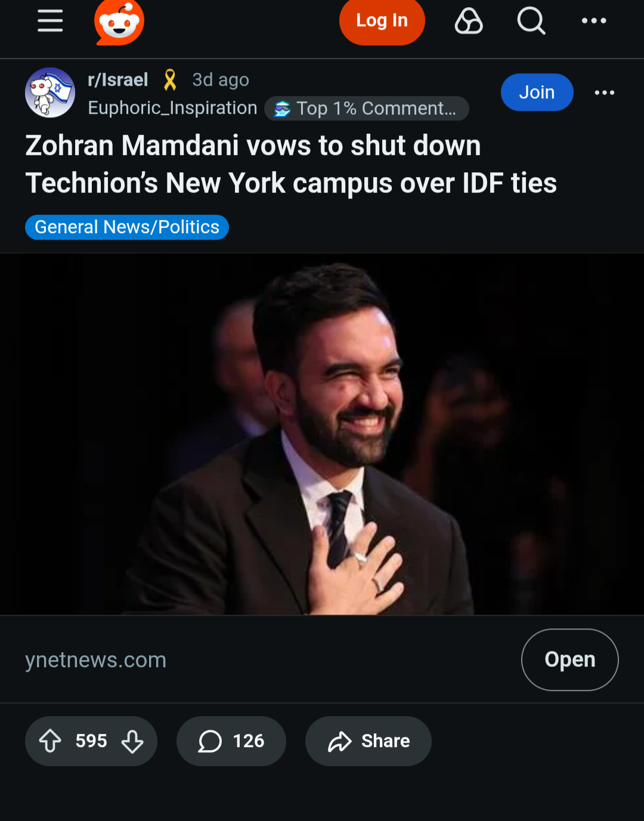644x821 pixels.
Task: Go to Reddit home via logo
Action: (119, 23)
